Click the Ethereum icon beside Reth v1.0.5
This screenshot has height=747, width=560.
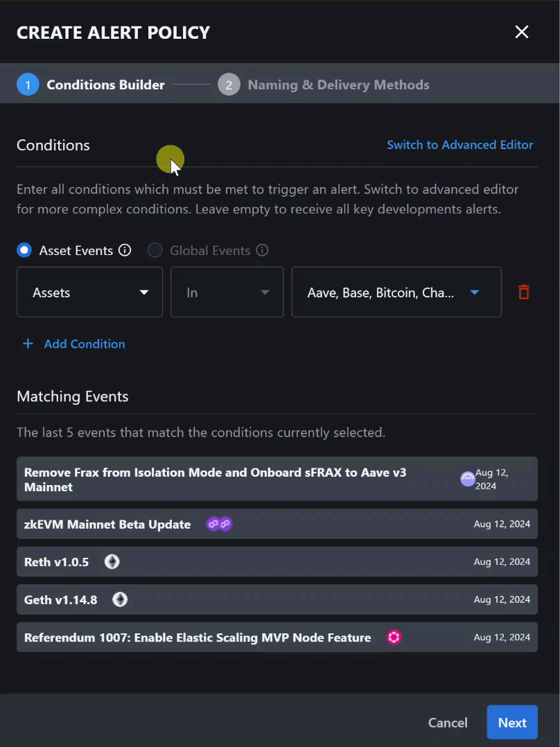[112, 561]
